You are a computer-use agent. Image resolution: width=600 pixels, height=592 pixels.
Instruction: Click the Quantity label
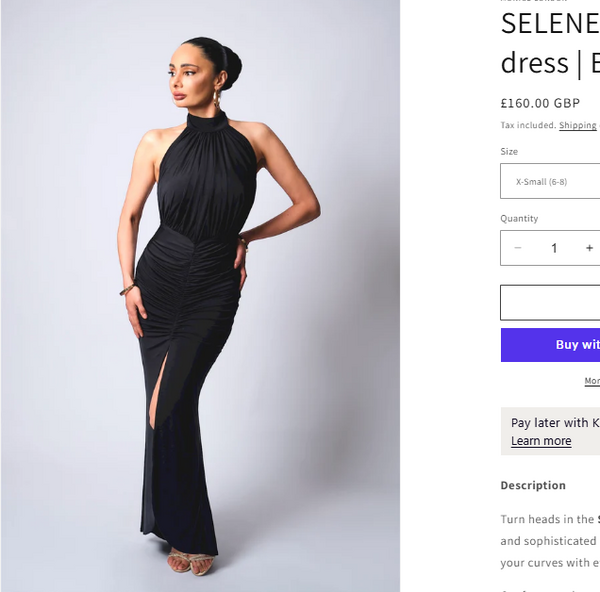click(x=519, y=218)
